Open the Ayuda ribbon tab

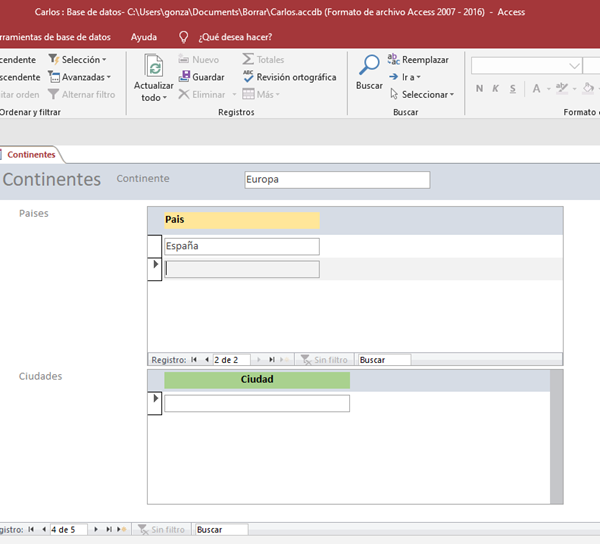pyautogui.click(x=144, y=36)
